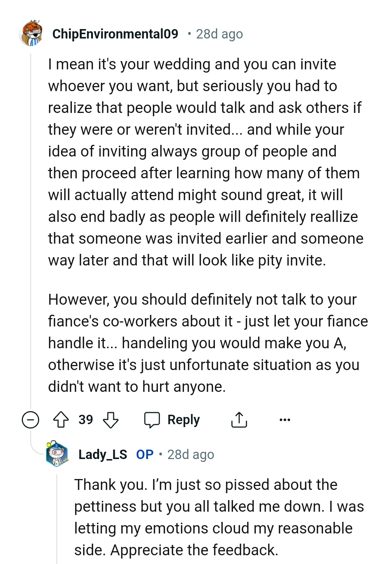Click the speech bubble reply icon
Screen dimensions: 392x564
[x=152, y=420]
